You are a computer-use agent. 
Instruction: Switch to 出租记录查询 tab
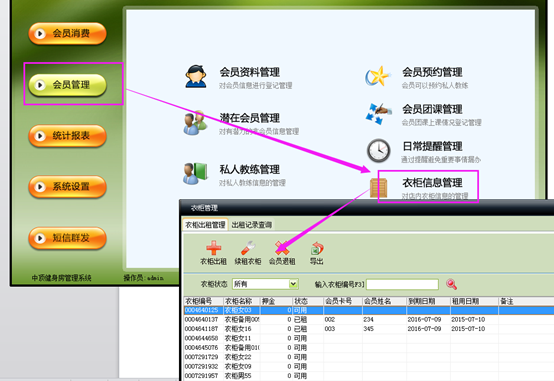pos(252,225)
